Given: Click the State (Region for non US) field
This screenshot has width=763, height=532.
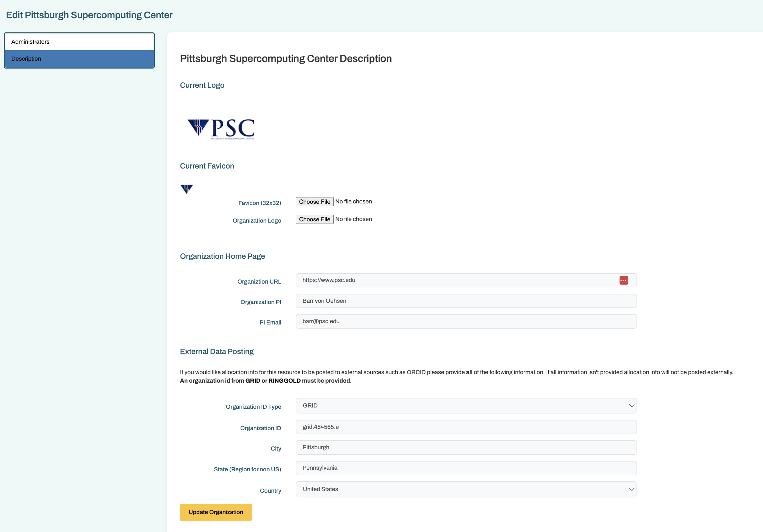Looking at the screenshot, I should pos(466,468).
